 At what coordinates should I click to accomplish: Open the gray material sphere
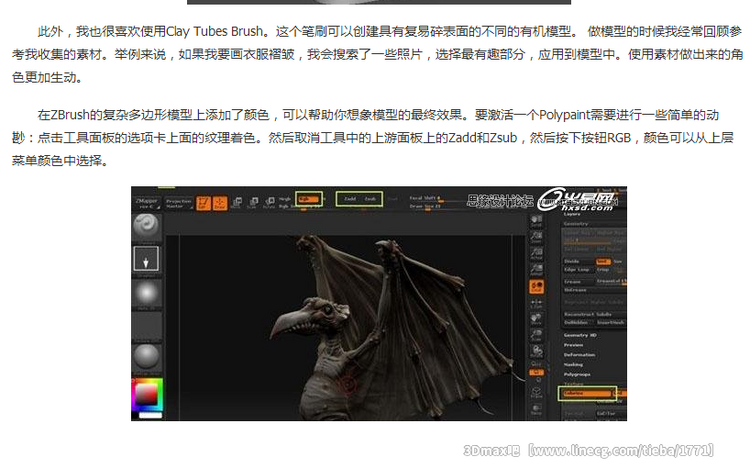click(x=146, y=357)
